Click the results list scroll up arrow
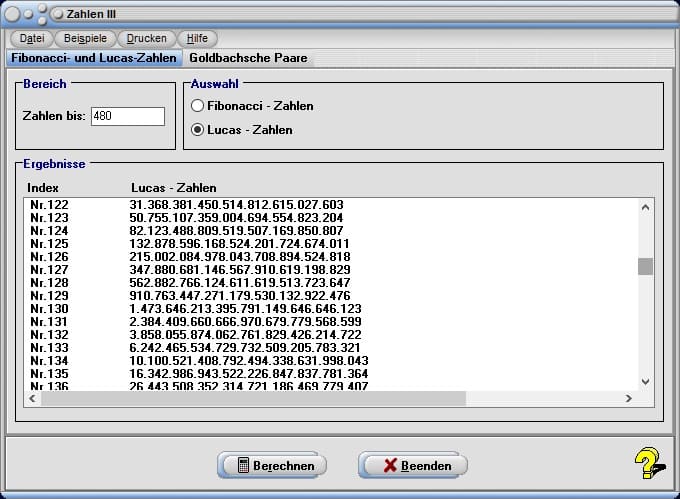This screenshot has height=499, width=680. click(645, 207)
